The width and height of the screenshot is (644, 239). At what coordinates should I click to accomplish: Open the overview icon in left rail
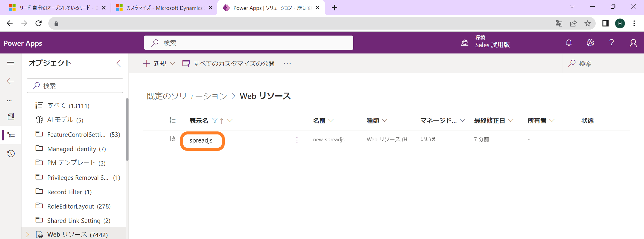(11, 116)
